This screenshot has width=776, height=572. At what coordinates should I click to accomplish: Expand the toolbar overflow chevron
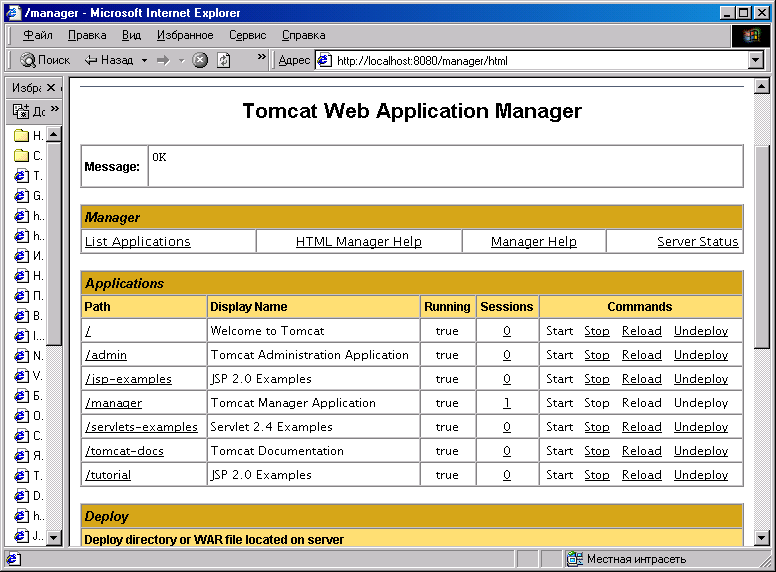pos(262,56)
